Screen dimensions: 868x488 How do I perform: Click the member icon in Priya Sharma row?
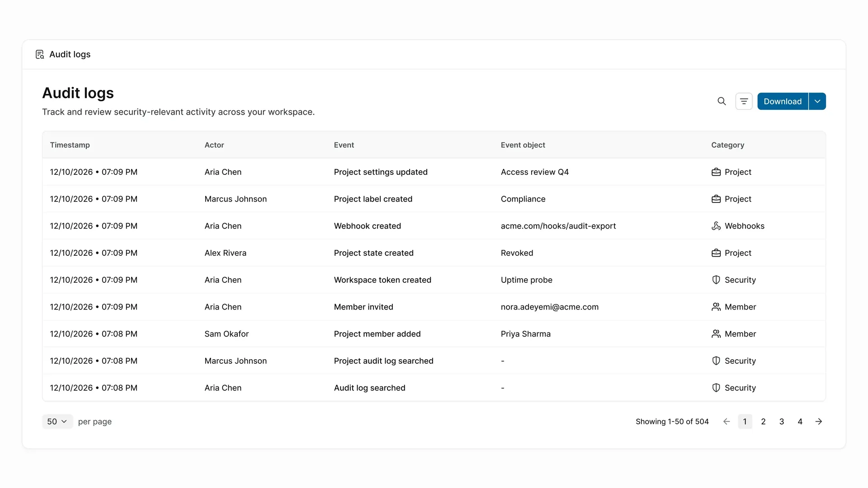(716, 334)
